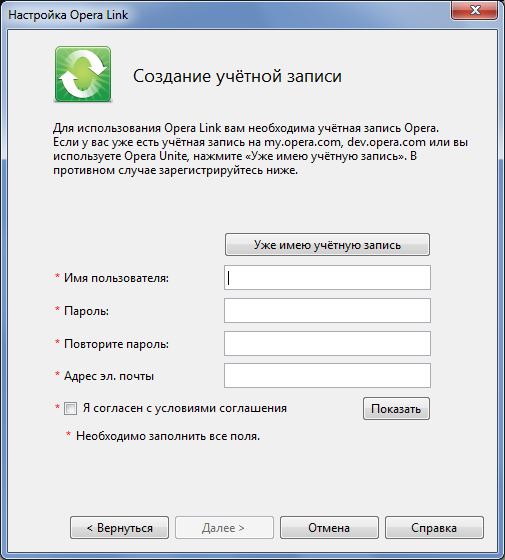Click the heading 'Создание учётной записи'
Viewport: 505px width, 560px height.
pos(237,76)
